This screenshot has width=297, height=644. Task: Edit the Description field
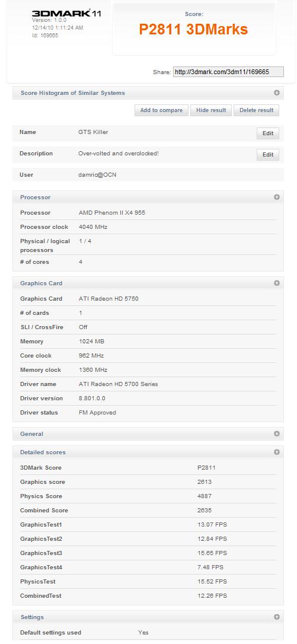coord(268,155)
